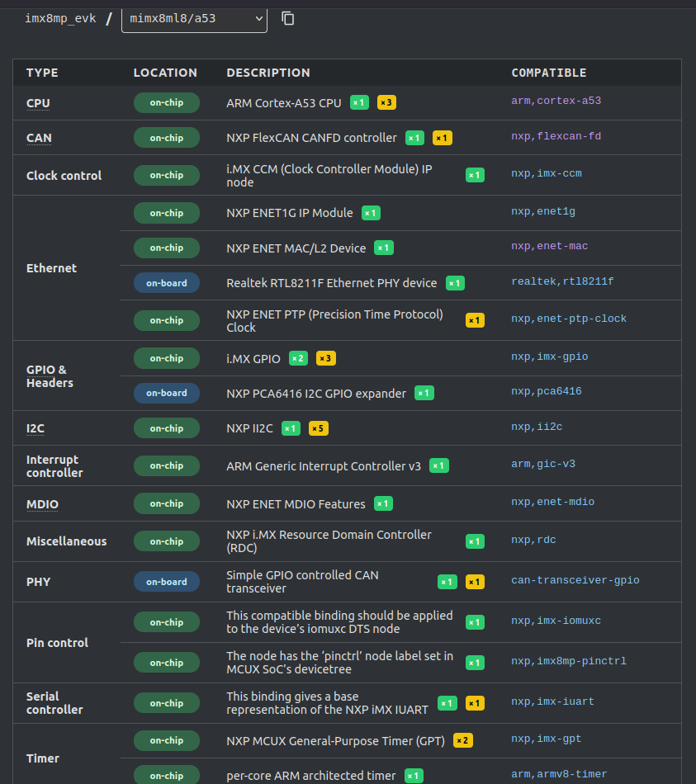This screenshot has height=784, width=696.
Task: Click the LOCATION column header
Action: pos(165,73)
